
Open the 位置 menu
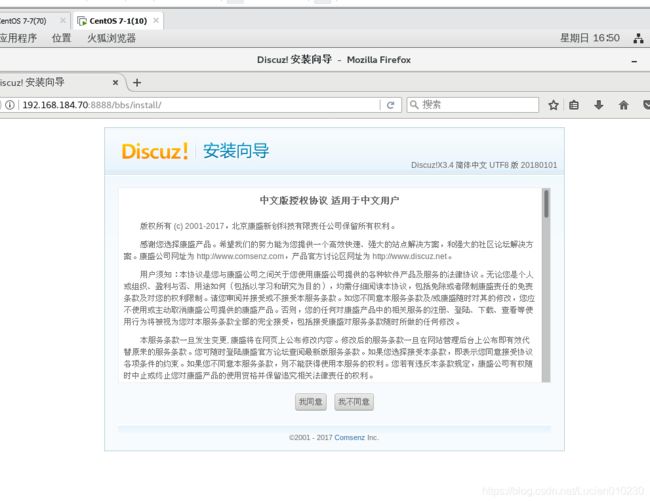point(61,38)
